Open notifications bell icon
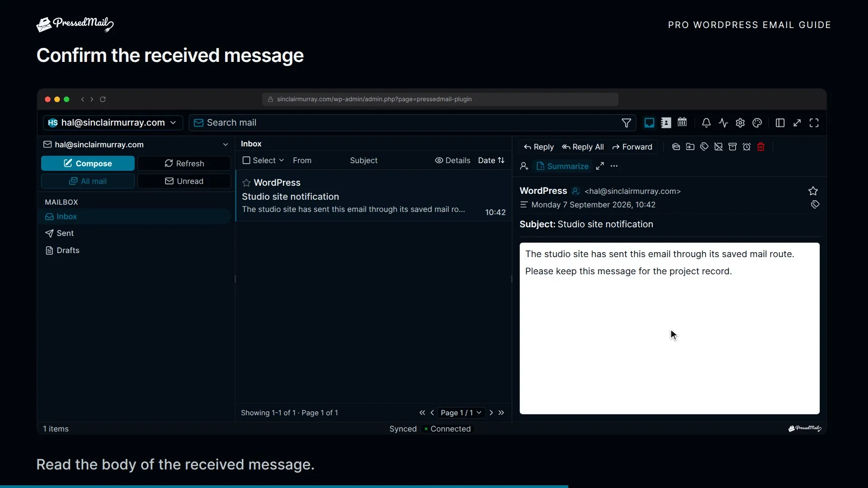The height and width of the screenshot is (488, 868). (x=706, y=123)
